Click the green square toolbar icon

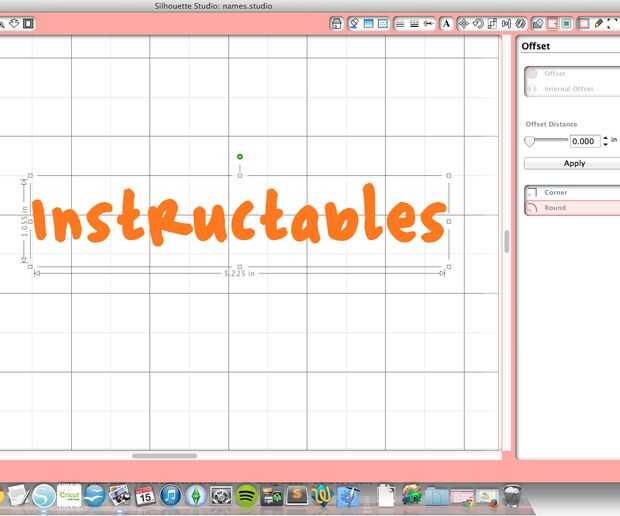point(566,24)
